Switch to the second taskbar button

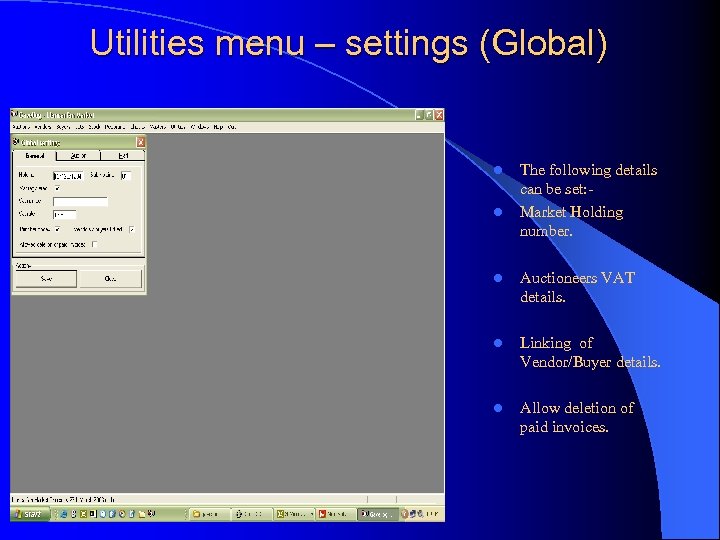(253, 514)
